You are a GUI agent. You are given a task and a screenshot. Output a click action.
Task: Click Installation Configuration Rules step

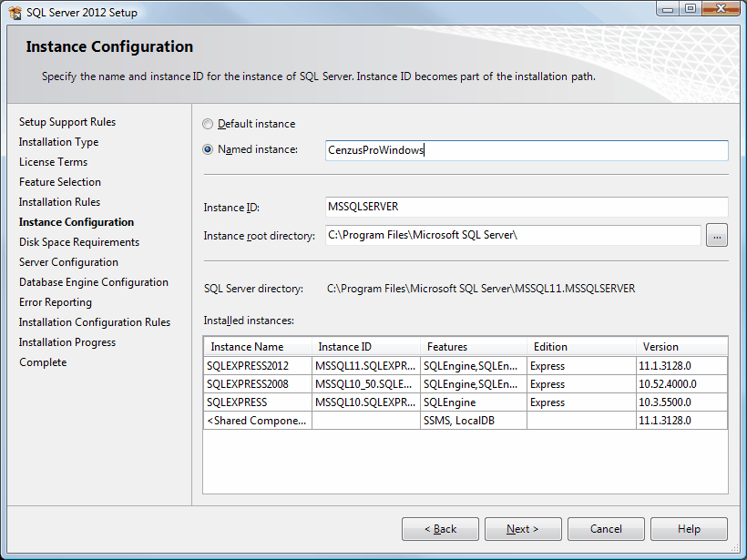pos(95,322)
